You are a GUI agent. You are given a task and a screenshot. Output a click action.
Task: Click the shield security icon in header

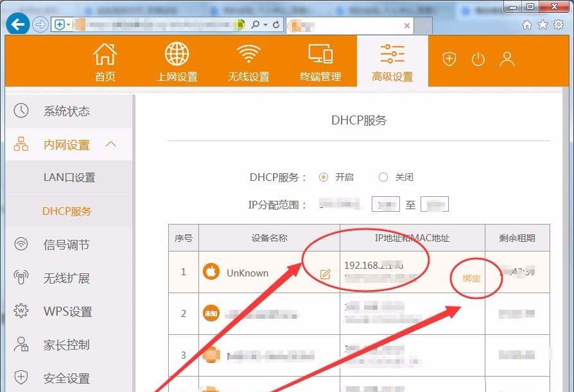pyautogui.click(x=449, y=59)
